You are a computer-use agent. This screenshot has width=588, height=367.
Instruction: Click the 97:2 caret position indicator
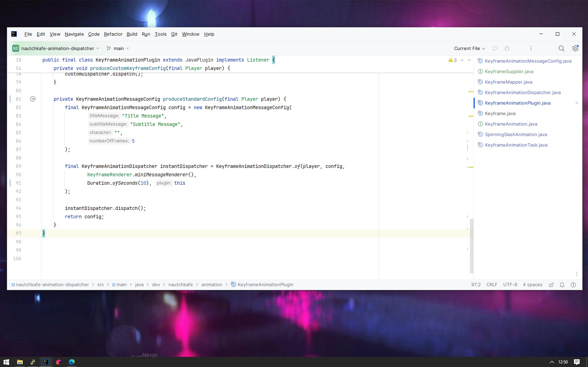click(x=476, y=284)
